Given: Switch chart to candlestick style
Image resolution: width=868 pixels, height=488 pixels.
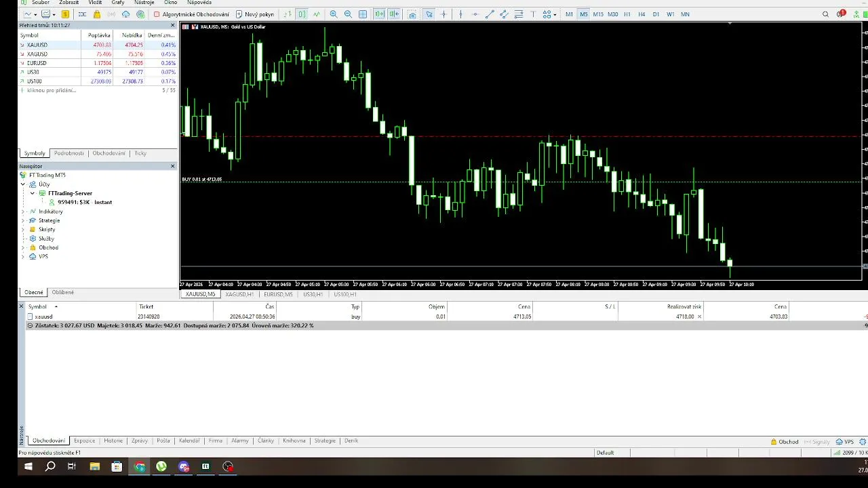Looking at the screenshot, I should (302, 14).
